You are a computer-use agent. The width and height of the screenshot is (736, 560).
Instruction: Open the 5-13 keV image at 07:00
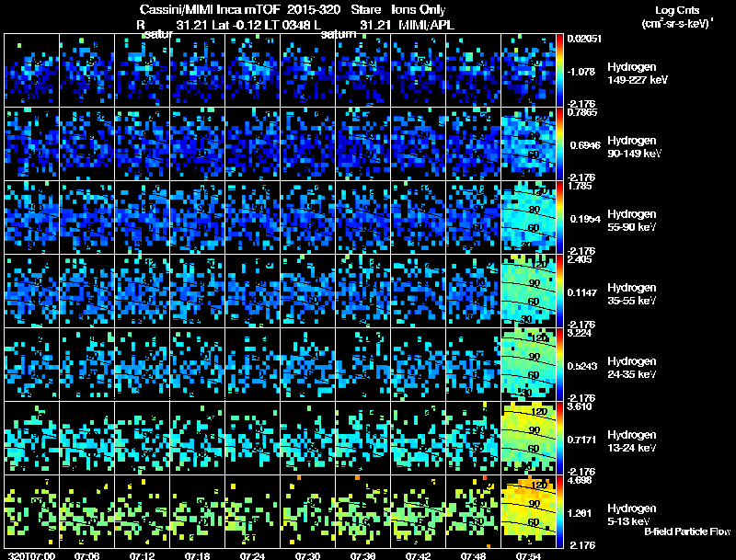[31, 512]
